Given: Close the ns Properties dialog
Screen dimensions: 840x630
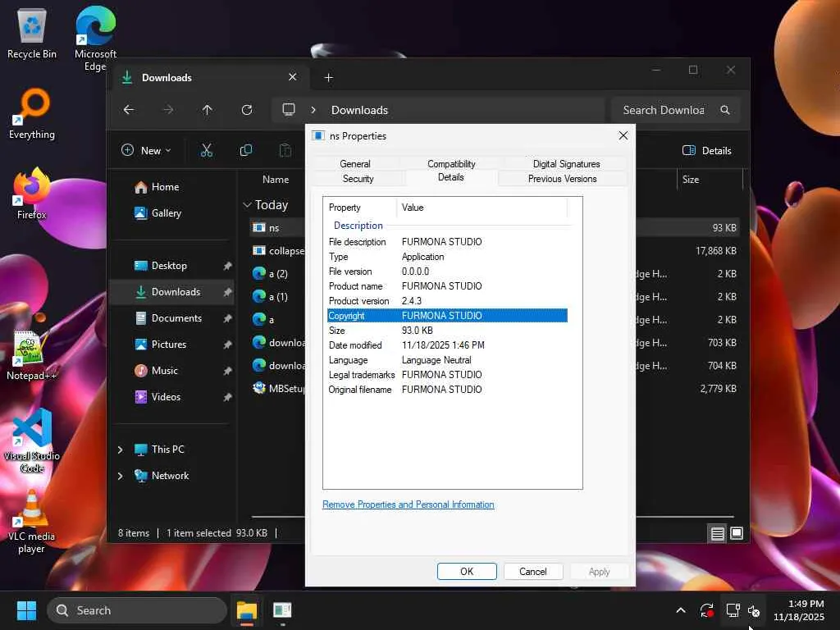Looking at the screenshot, I should (x=623, y=135).
